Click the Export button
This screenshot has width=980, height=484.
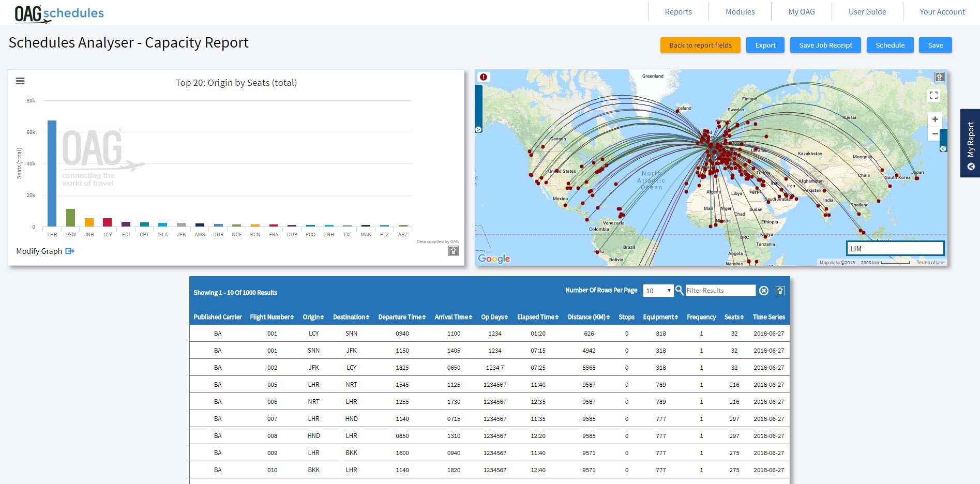[765, 45]
